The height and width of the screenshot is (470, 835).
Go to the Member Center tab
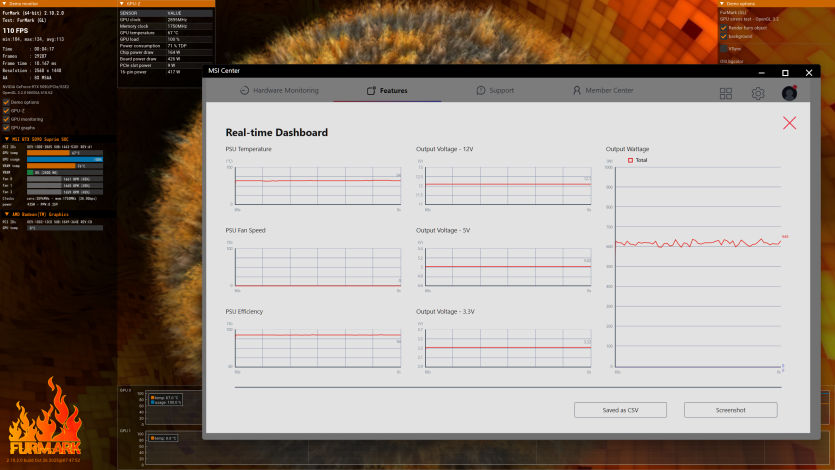click(x=603, y=90)
